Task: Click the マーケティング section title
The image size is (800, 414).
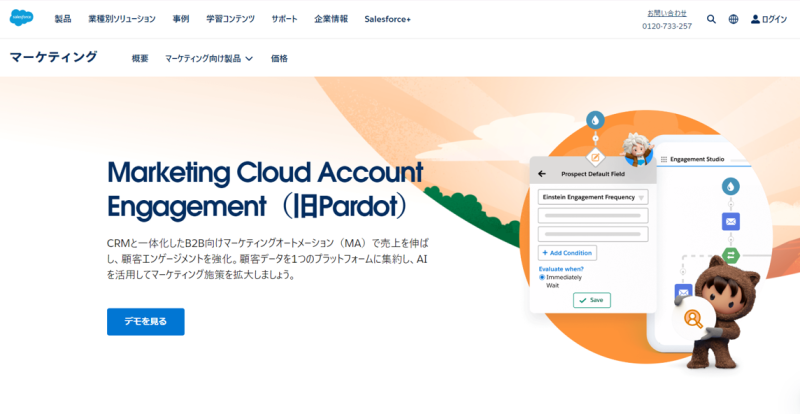Action: point(53,57)
